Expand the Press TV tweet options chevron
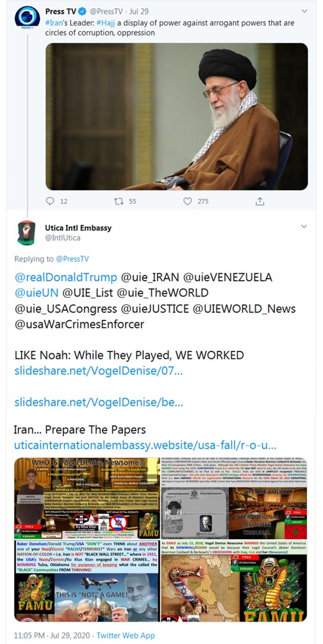The width and height of the screenshot is (323, 644). coord(304,11)
